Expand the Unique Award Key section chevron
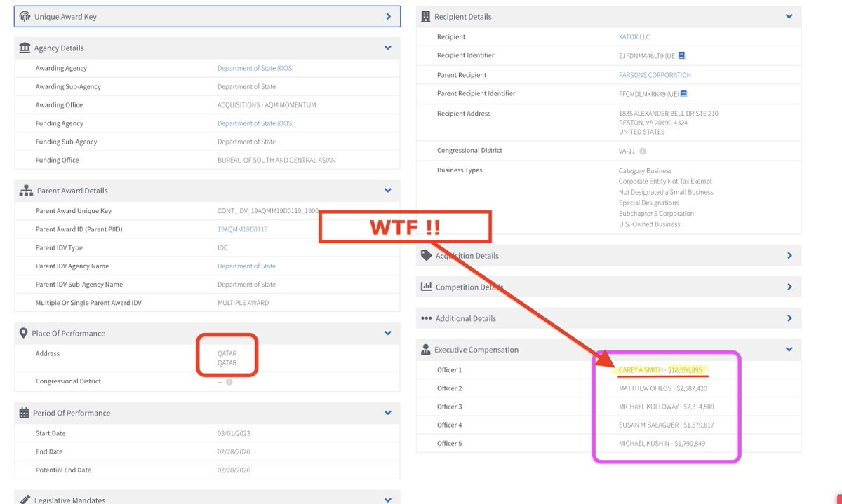The width and height of the screenshot is (842, 504). [x=388, y=16]
